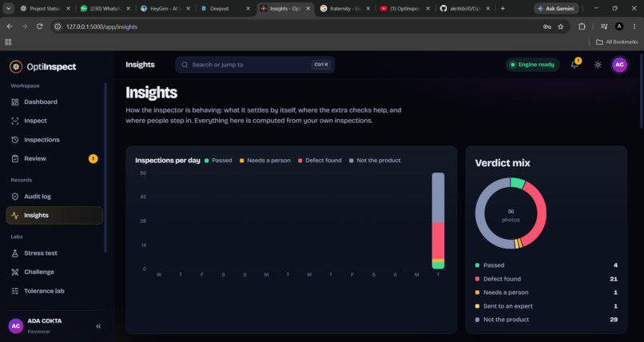This screenshot has height=342, width=644.
Task: Toggle Not the product chart legend
Action: (375, 161)
